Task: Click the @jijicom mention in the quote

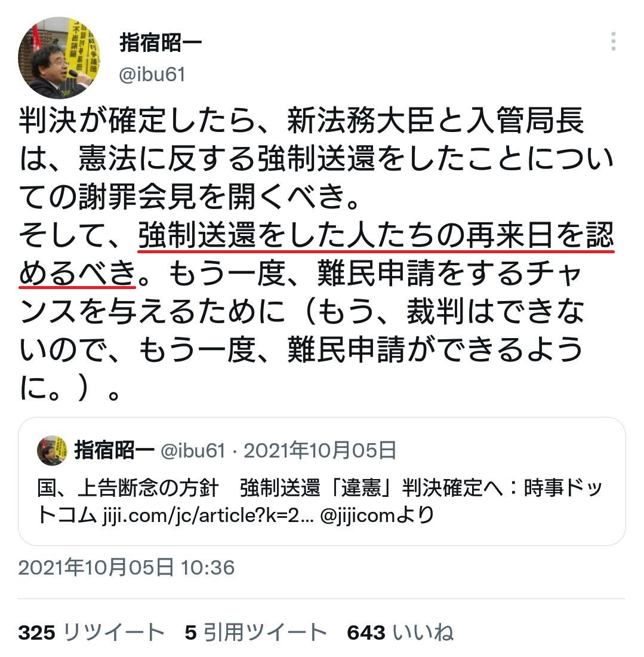Action: [357, 516]
